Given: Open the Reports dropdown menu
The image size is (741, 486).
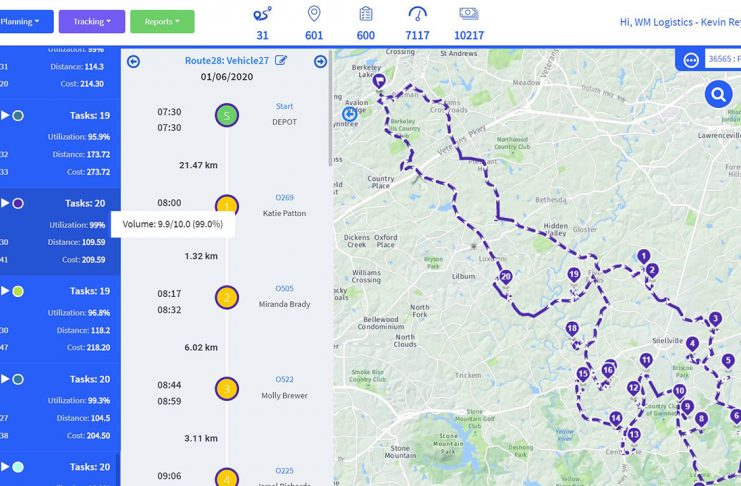Looking at the screenshot, I should pos(162,22).
